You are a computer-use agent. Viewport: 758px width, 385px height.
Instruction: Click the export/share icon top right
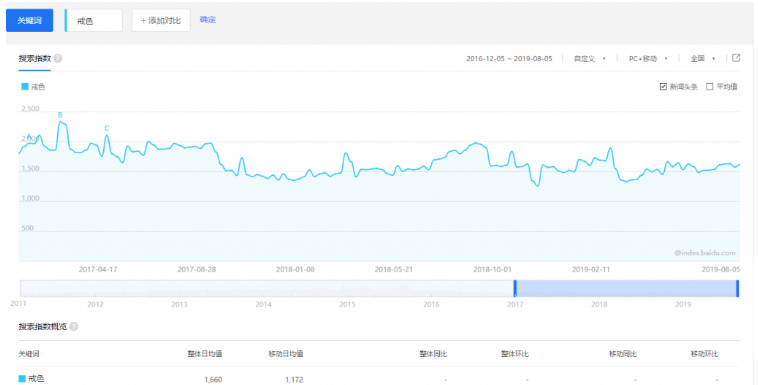point(736,58)
